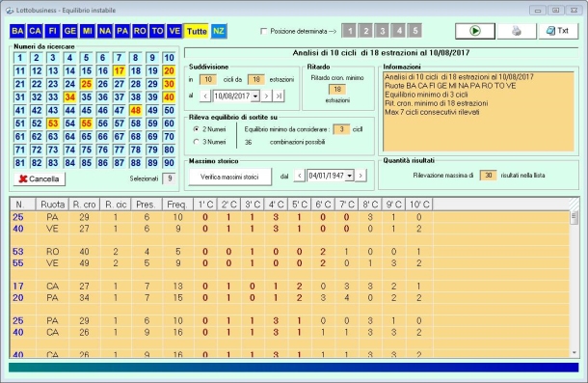
Task: Click the printer icon button
Action: click(517, 31)
